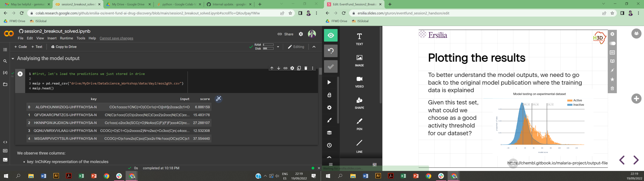This screenshot has height=181, width=644.
Task: Open Editing mode dropdown
Action: tap(296, 47)
